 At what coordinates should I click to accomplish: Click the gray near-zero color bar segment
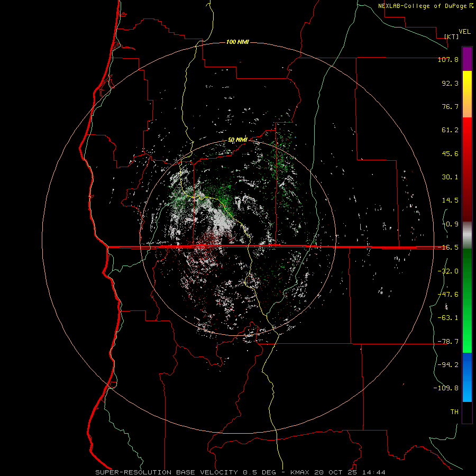tap(467, 235)
